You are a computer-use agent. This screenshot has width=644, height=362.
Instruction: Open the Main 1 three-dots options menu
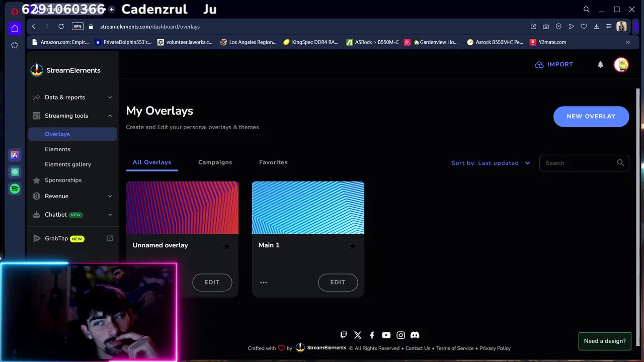point(264,283)
